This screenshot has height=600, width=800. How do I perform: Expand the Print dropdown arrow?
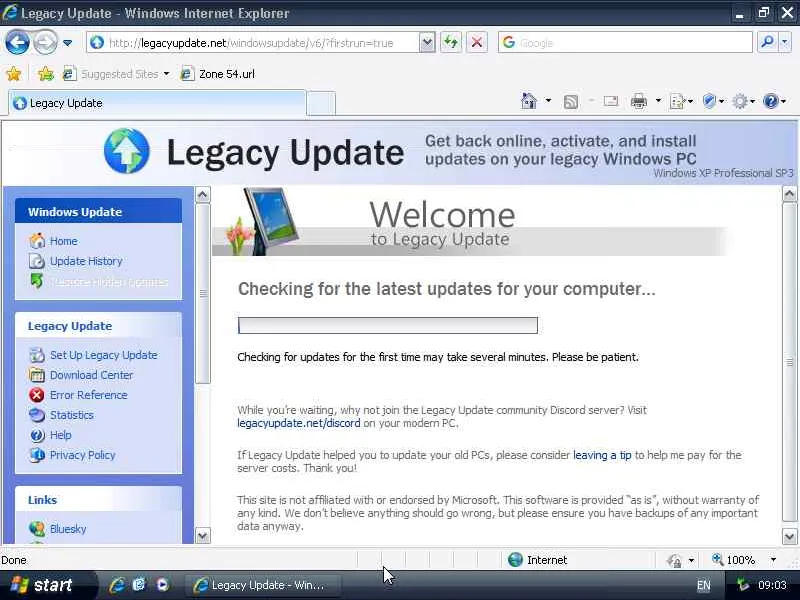(x=658, y=101)
